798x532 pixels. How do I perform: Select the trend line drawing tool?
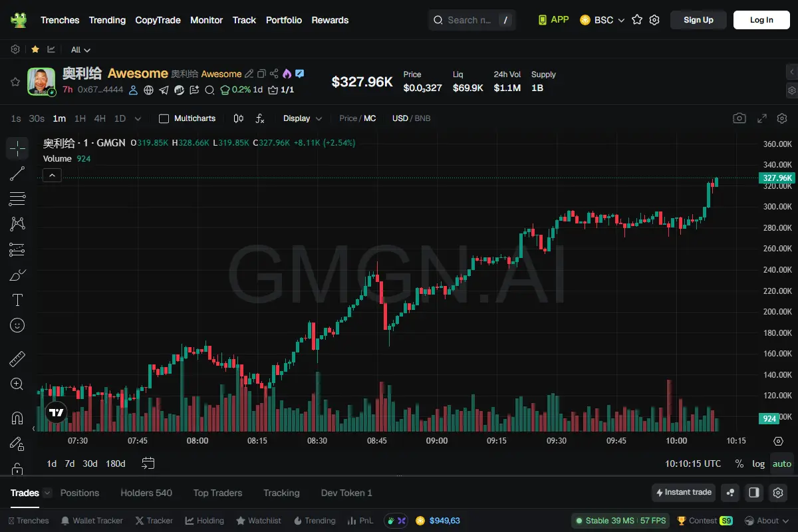[x=17, y=174]
